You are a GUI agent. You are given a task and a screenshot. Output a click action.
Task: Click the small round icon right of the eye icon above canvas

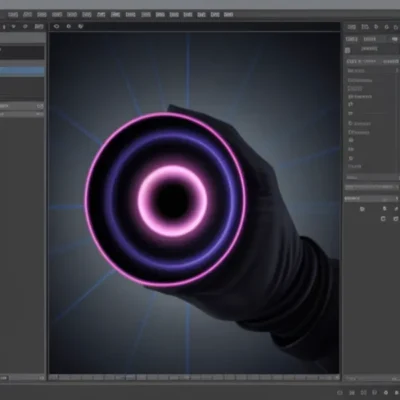coord(69,26)
